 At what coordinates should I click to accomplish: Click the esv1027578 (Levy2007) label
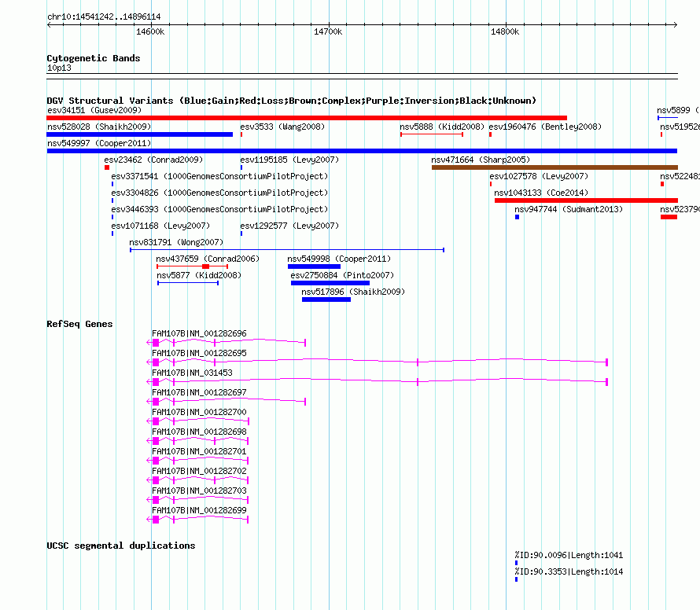click(539, 176)
